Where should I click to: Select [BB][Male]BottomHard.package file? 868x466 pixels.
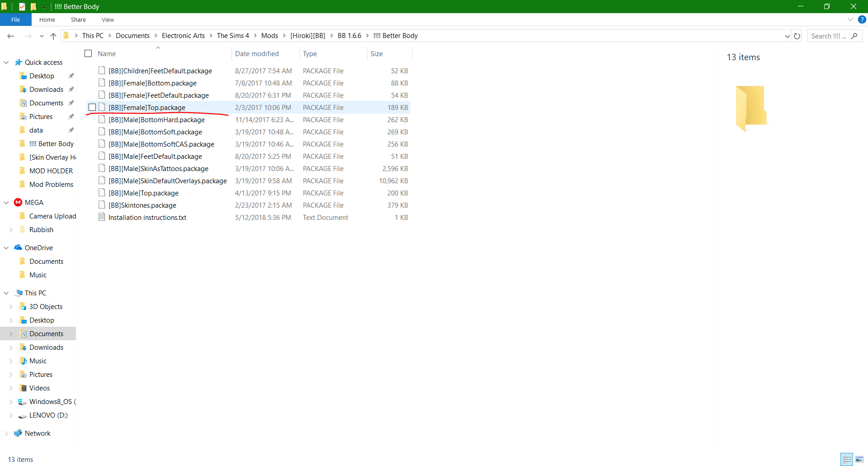(156, 119)
